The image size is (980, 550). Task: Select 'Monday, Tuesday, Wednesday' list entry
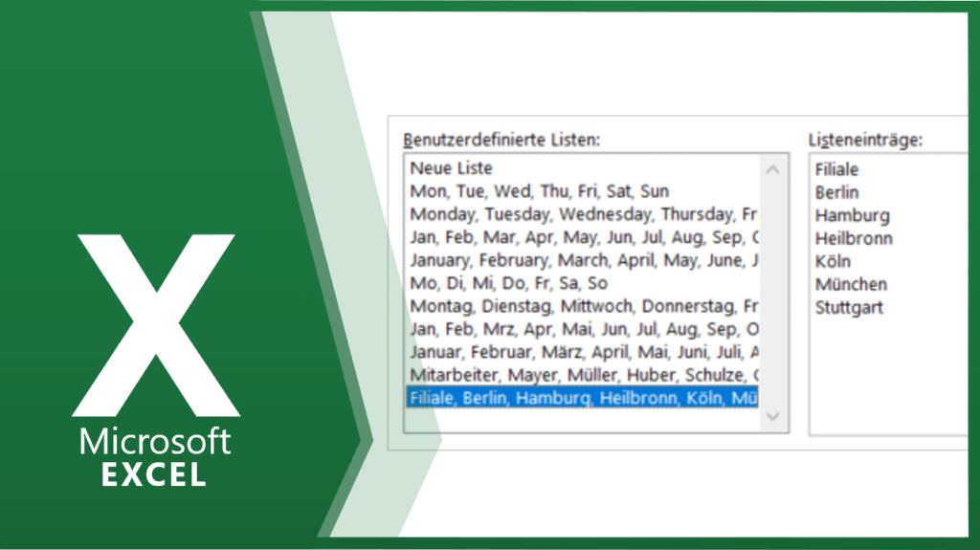[583, 214]
